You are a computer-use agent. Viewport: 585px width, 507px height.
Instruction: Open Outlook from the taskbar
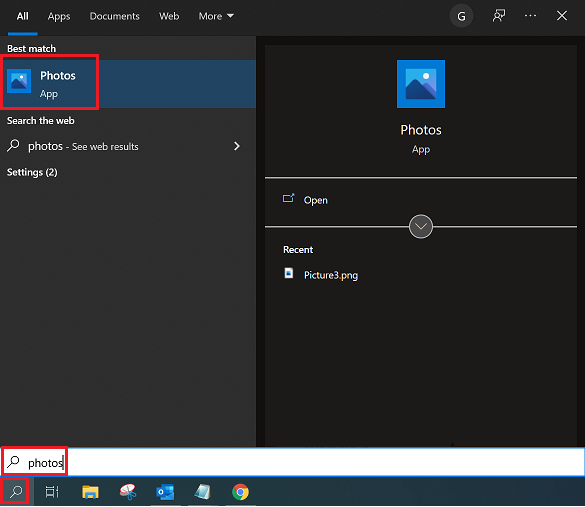165,492
